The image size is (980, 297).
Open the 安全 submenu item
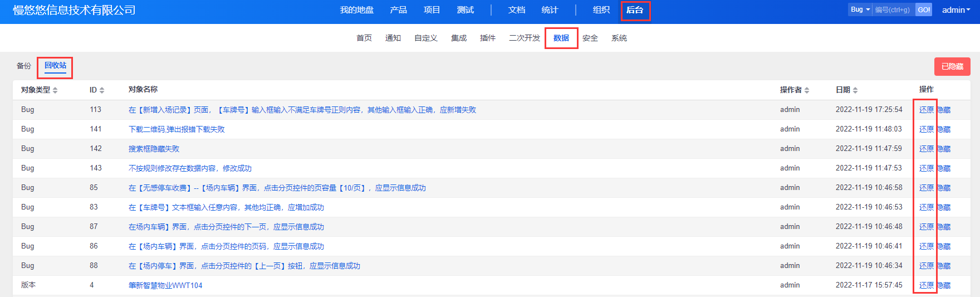coord(590,38)
